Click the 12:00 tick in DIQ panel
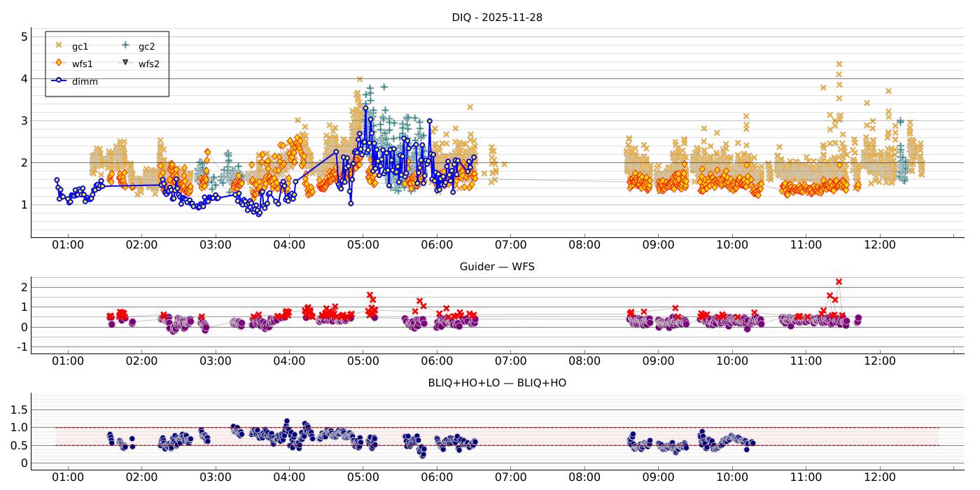Screen dimensions: 980x490 coord(880,245)
